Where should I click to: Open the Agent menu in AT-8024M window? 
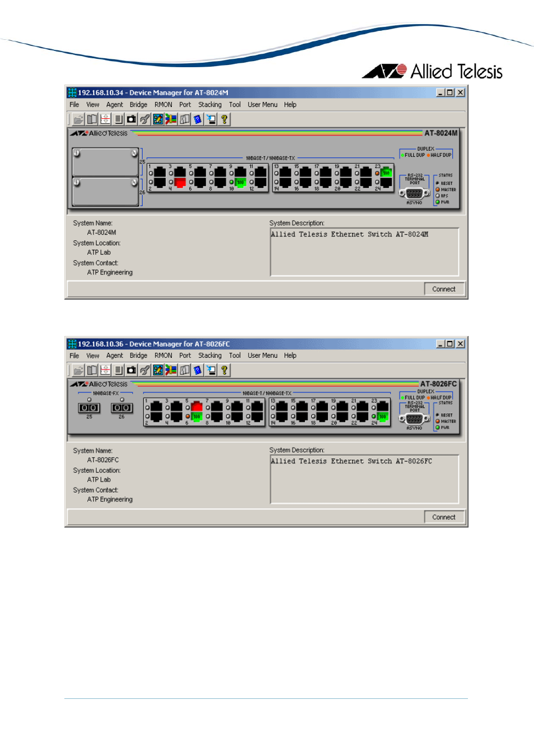[115, 105]
